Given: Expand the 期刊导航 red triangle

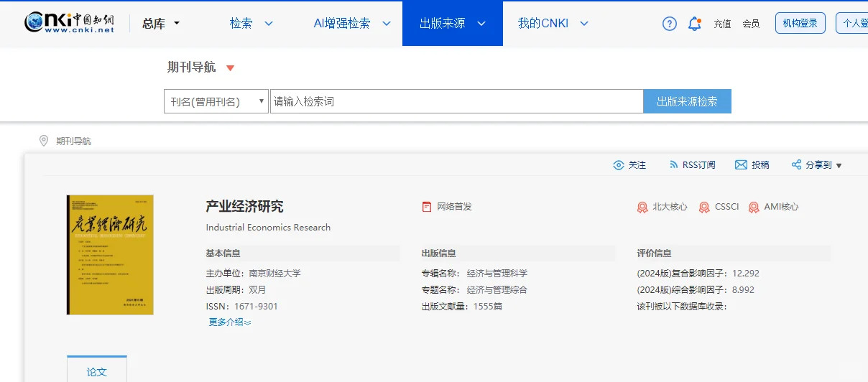Looking at the screenshot, I should [230, 68].
